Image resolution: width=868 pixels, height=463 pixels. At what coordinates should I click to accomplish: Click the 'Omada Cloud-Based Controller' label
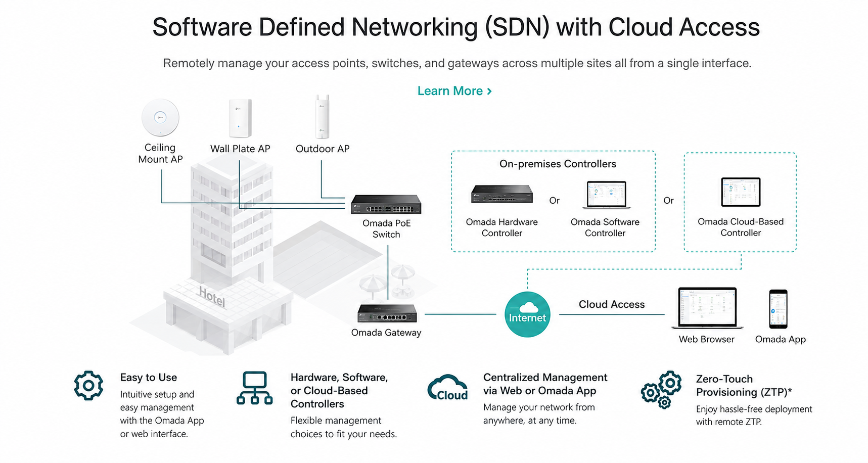[x=741, y=227]
